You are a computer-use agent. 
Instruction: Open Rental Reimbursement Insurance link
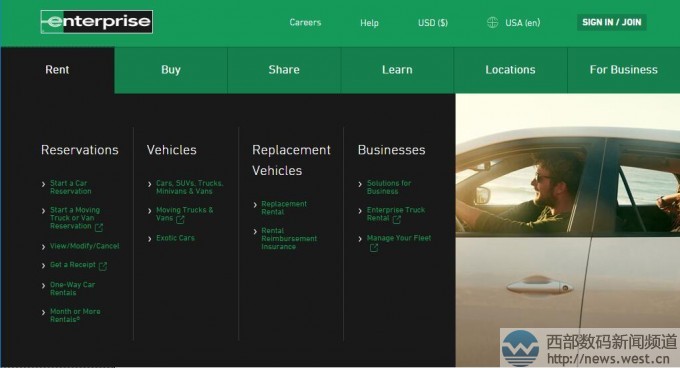point(289,239)
